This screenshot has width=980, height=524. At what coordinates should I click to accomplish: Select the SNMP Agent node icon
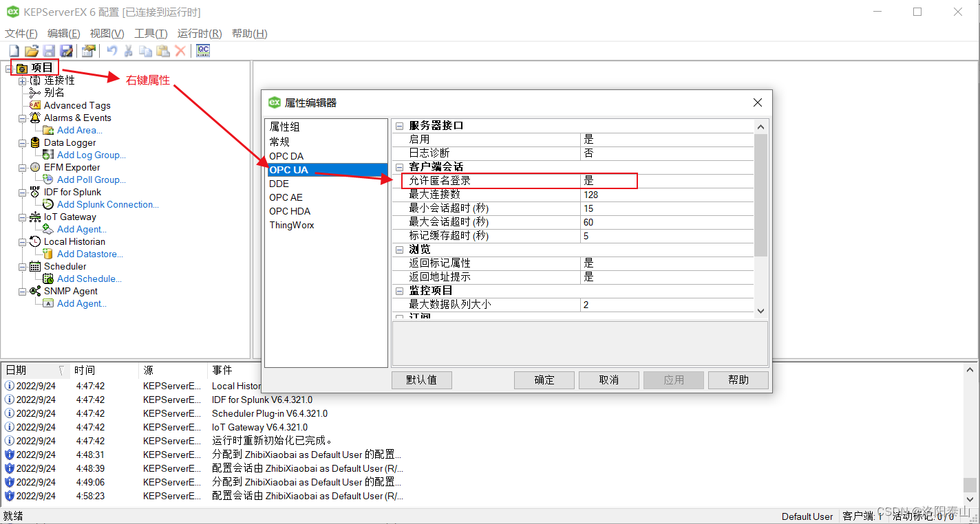tap(35, 291)
